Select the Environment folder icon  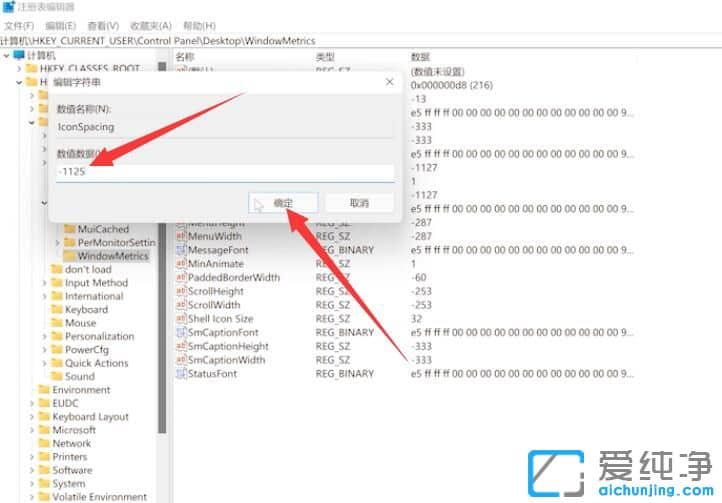(x=44, y=389)
